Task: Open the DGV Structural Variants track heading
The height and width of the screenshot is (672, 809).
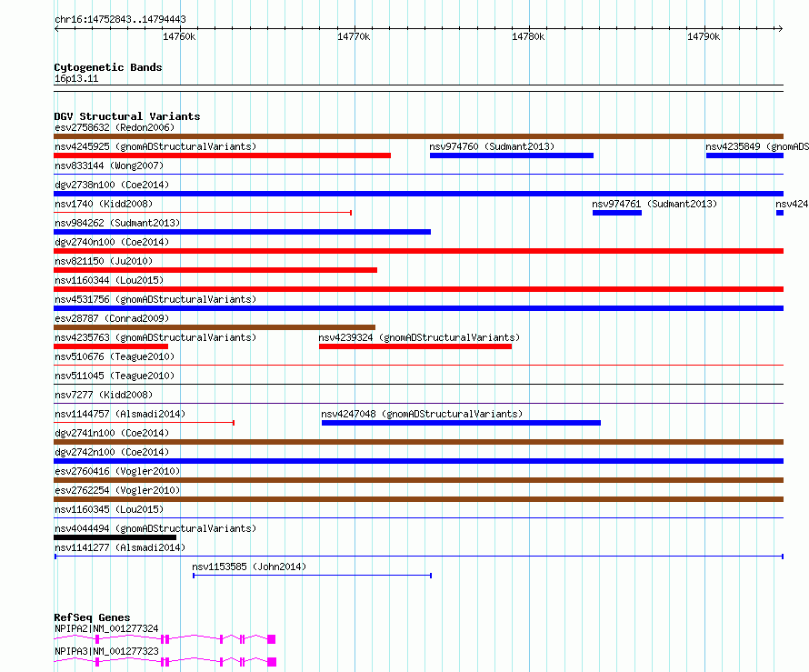Action: [127, 116]
